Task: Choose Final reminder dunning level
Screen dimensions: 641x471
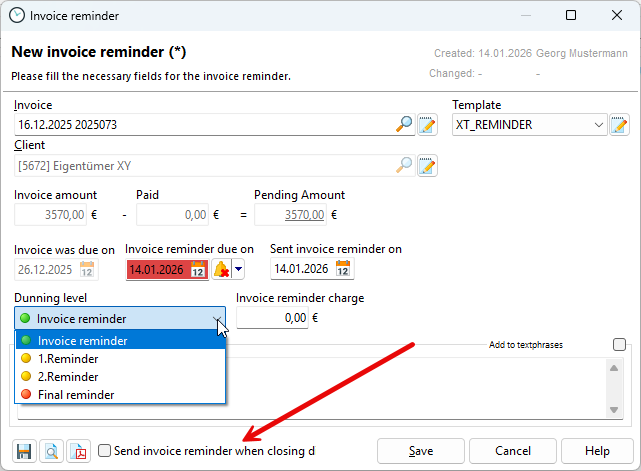Action: coord(76,395)
